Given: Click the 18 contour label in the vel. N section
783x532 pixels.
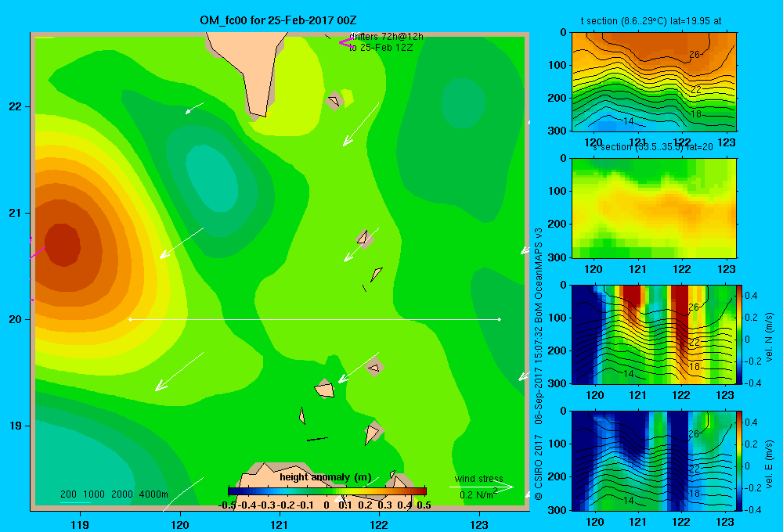Looking at the screenshot, I should pos(695,366).
